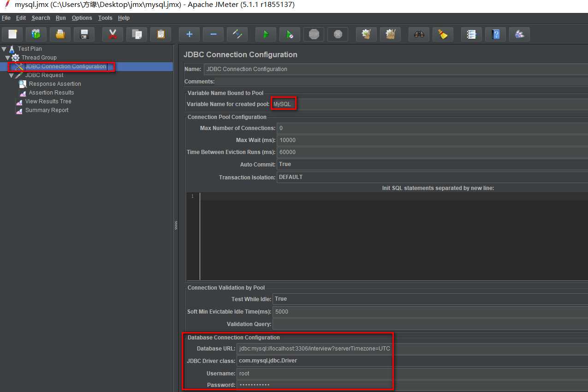Click the Name input field
The image size is (588, 392).
point(396,69)
